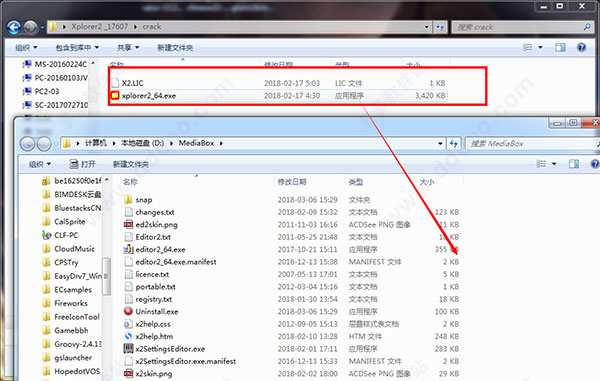Screen dimensions: 600x381
Task: Click the refresh button in the crack window address bar
Action: 440,27
